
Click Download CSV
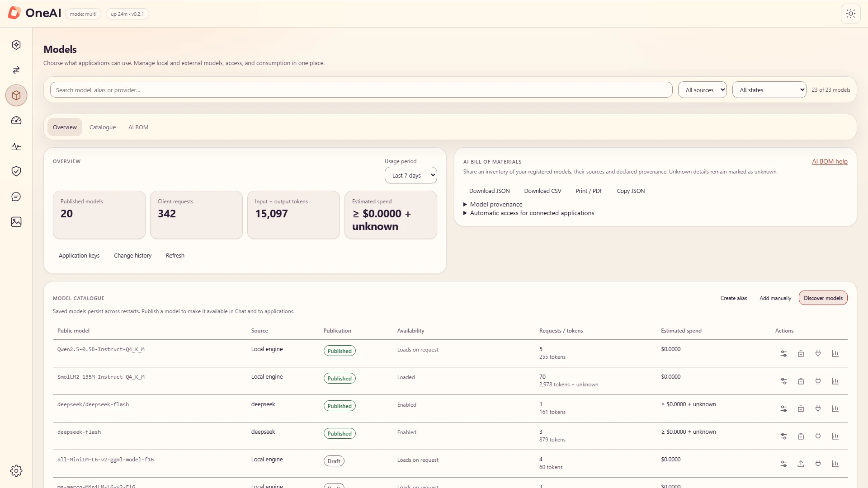tap(542, 191)
